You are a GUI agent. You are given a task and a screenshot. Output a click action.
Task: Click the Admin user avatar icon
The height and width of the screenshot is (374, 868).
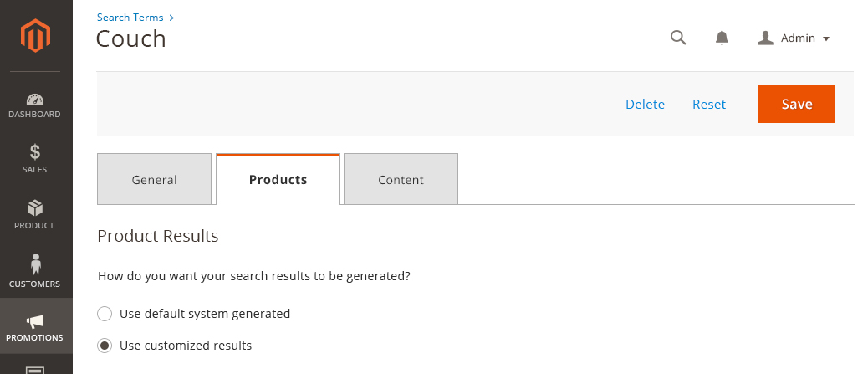(765, 38)
